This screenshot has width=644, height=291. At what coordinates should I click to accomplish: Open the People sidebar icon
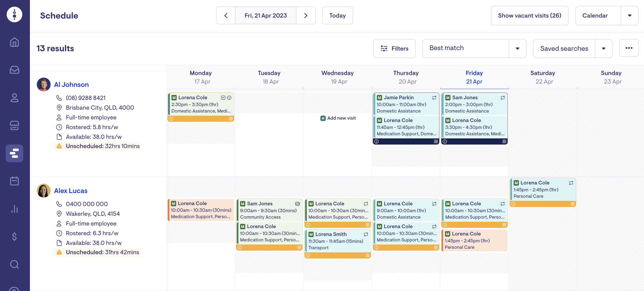[14, 98]
